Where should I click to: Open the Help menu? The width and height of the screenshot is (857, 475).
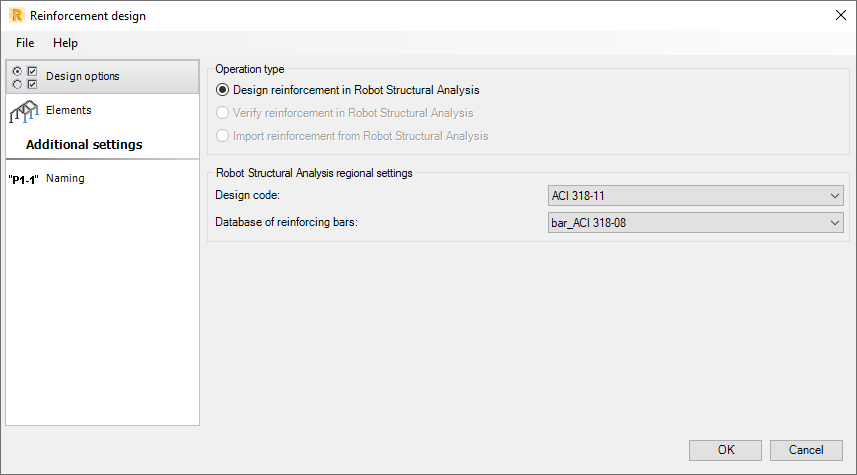pos(65,43)
